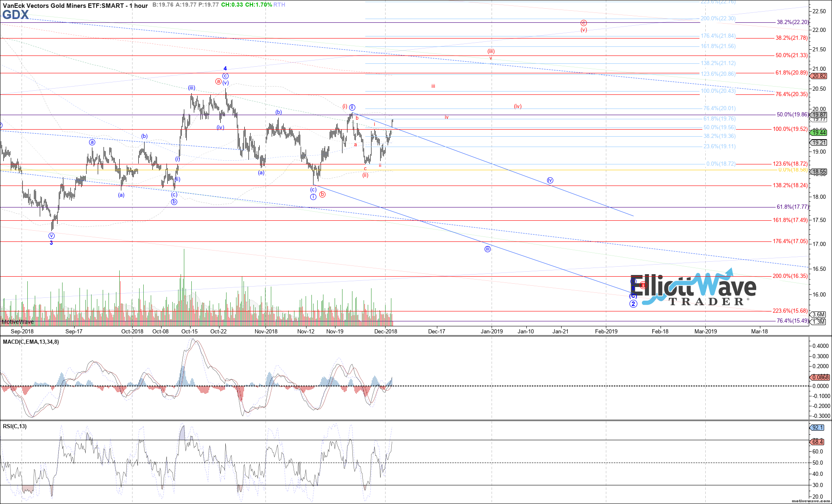Click the blue circled iii projection wave label
832x504 pixels.
pos(488,249)
